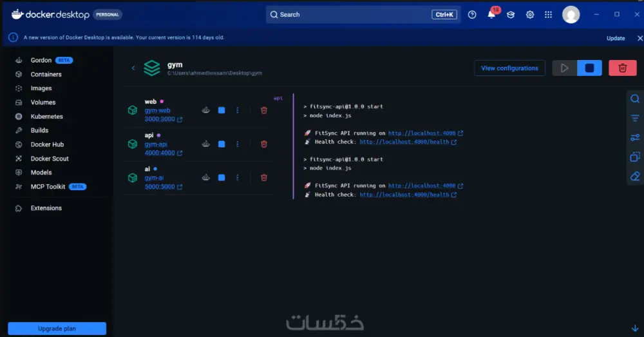Open port 4000:4000 link
The image size is (644, 337).
(163, 153)
